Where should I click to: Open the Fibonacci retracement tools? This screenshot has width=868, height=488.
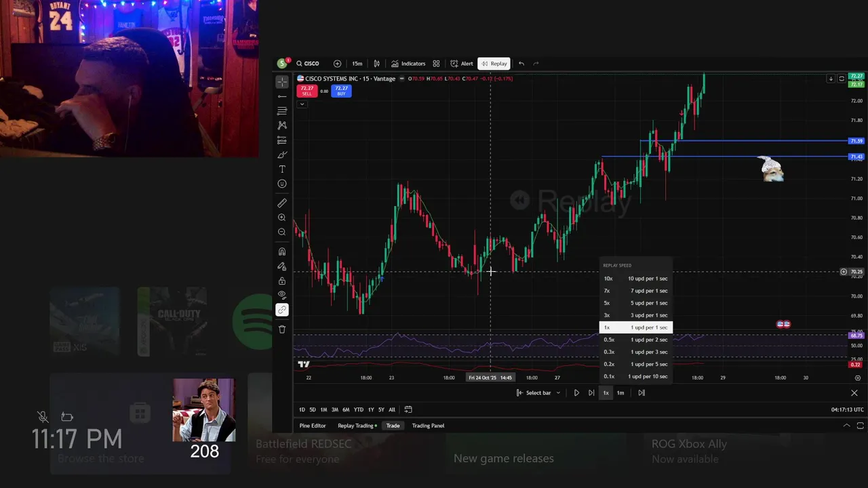[282, 110]
